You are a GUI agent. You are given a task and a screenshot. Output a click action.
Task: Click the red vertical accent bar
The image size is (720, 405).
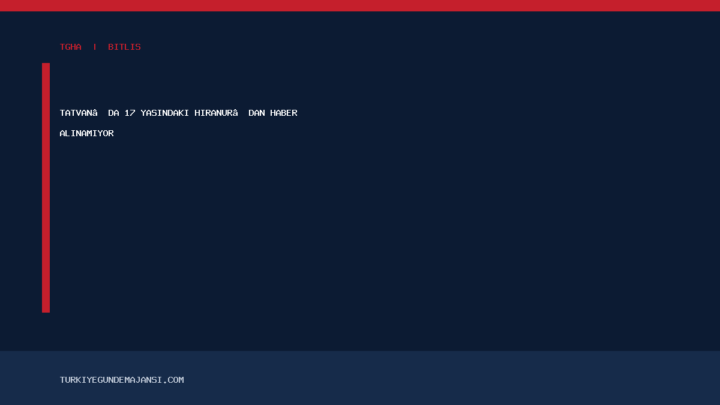coord(46,188)
